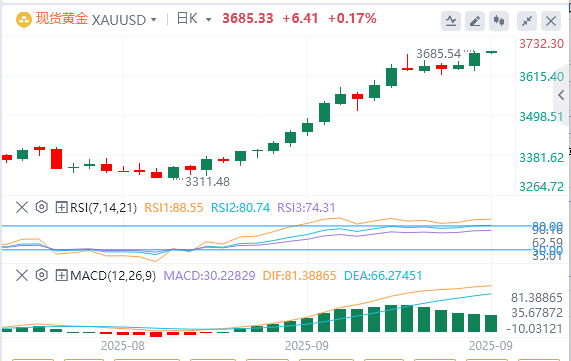Click the gold spot gold logo icon
The image size is (571, 361).
click(24, 20)
